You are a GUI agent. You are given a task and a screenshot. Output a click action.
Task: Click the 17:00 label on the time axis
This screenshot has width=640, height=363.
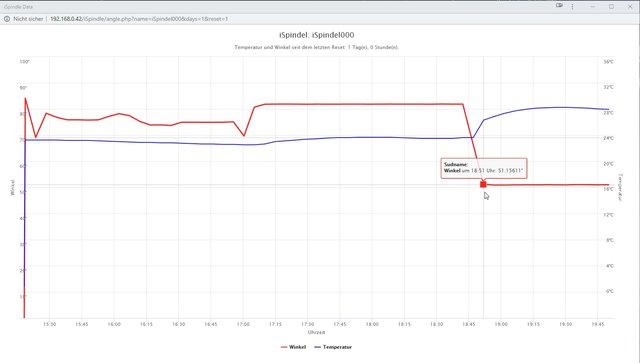coord(243,324)
